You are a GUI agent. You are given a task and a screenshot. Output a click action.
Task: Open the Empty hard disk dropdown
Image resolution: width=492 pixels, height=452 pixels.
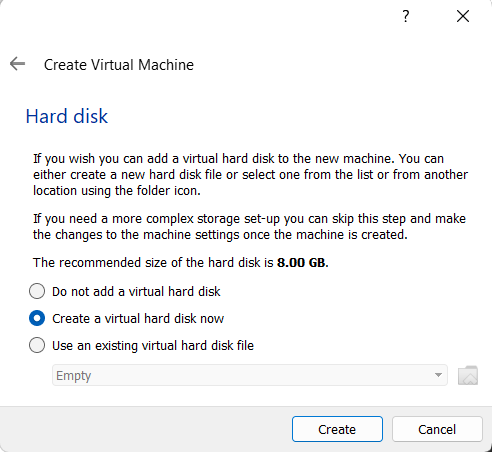coord(250,375)
